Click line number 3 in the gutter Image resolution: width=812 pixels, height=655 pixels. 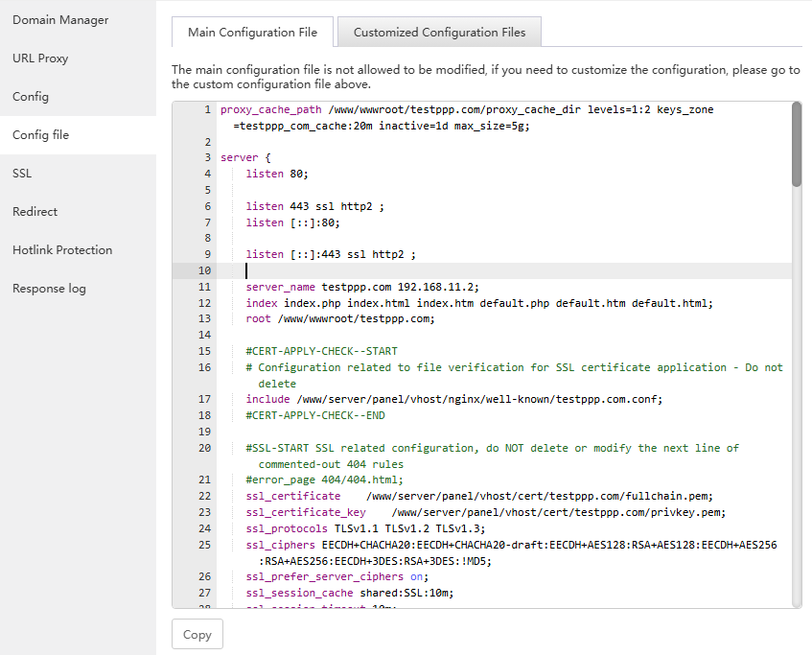[x=207, y=157]
